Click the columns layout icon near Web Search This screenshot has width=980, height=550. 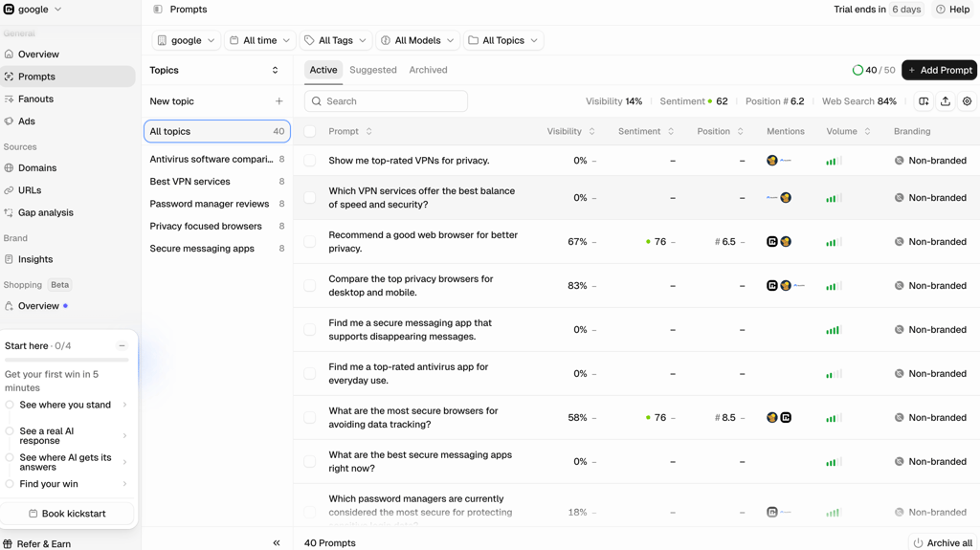[x=924, y=101]
